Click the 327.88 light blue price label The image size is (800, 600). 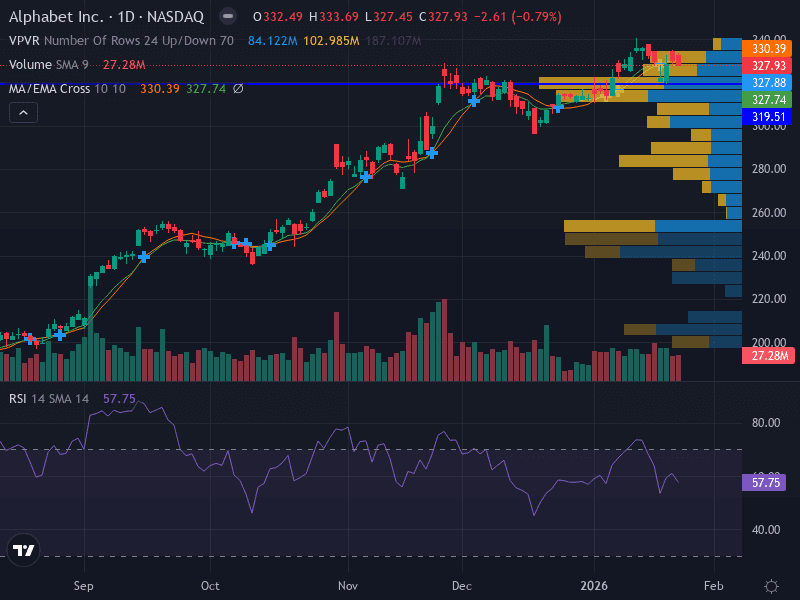point(767,83)
